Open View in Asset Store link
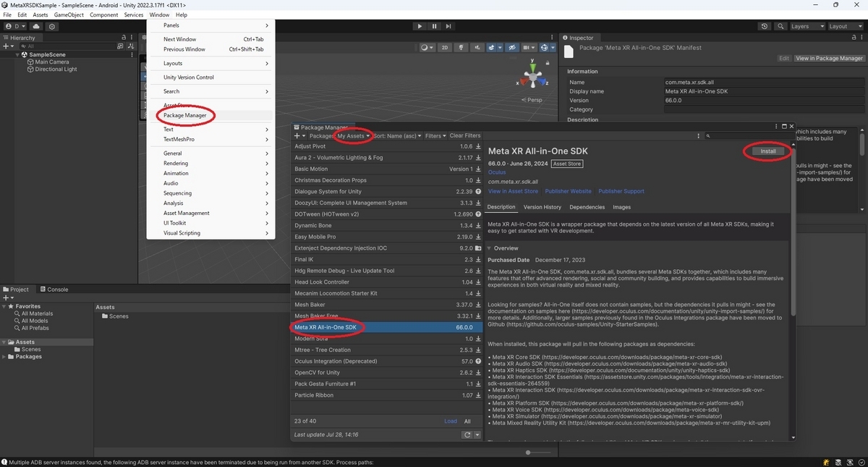 (x=513, y=191)
